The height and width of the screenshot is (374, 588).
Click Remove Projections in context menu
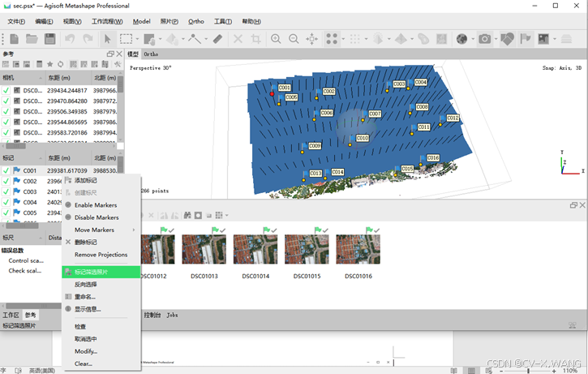point(101,255)
